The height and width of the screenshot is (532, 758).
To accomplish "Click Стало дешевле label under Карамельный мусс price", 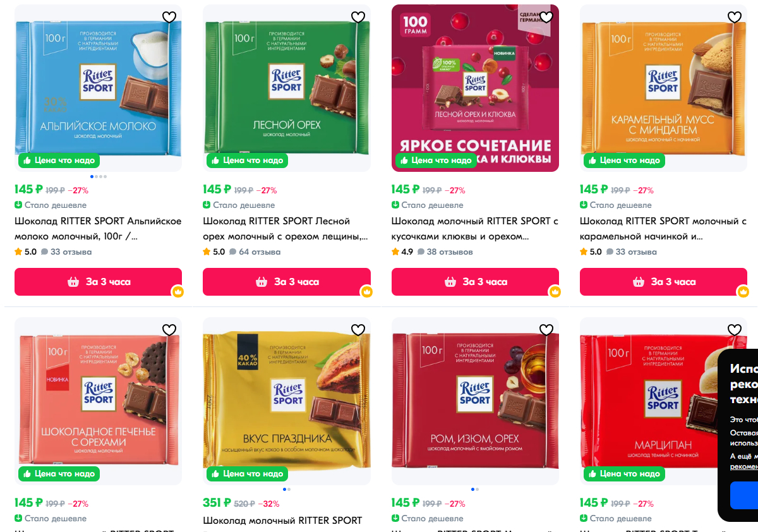I will (x=616, y=205).
